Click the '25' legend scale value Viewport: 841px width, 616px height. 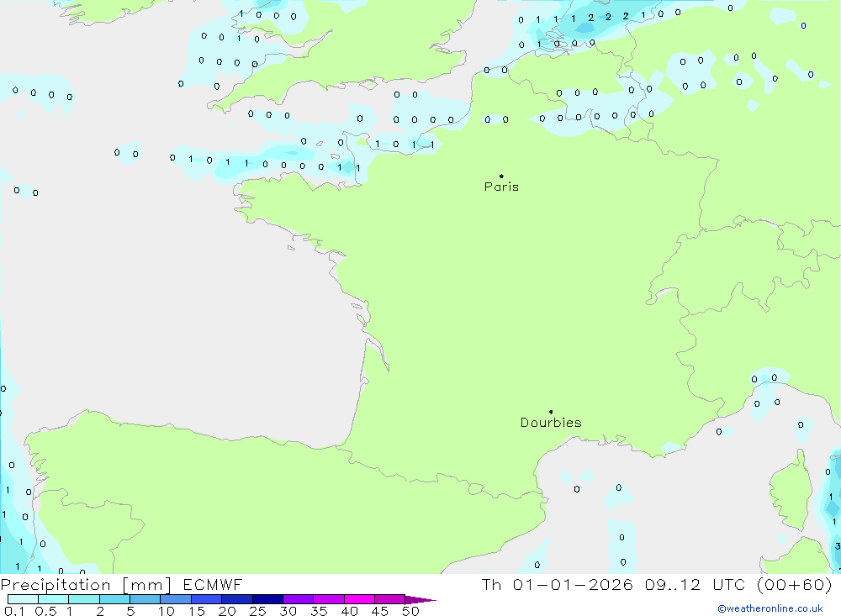pos(257,611)
